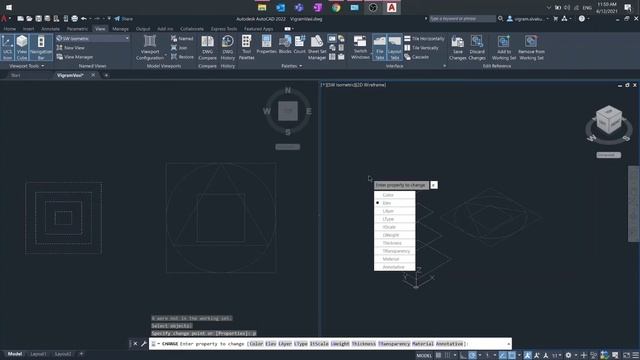This screenshot has width=640, height=360.
Task: Open Viewport Configuration dropdown
Action: point(150,47)
